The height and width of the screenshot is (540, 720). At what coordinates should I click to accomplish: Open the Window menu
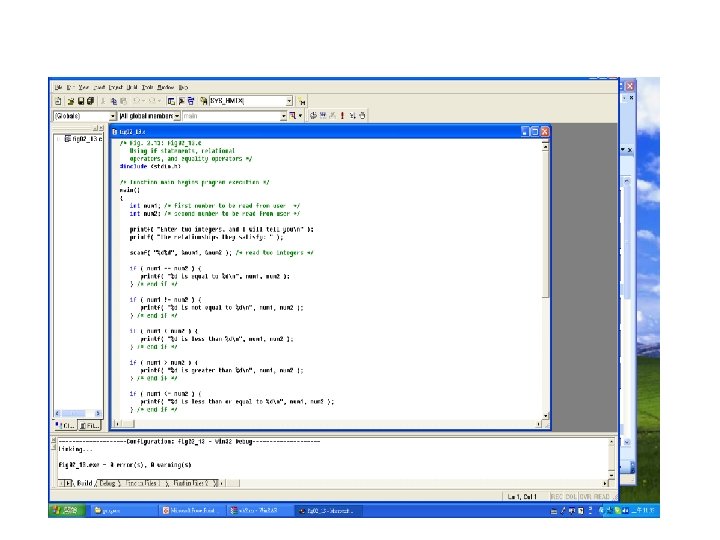[166, 87]
